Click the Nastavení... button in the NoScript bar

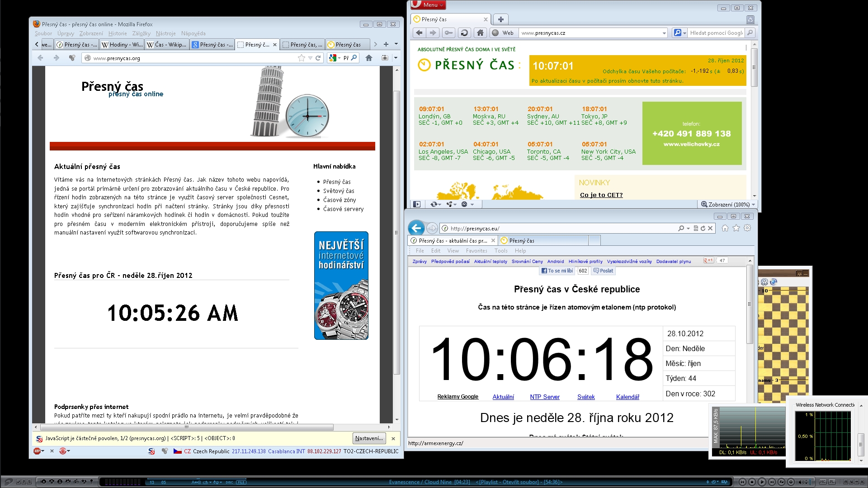369,438
